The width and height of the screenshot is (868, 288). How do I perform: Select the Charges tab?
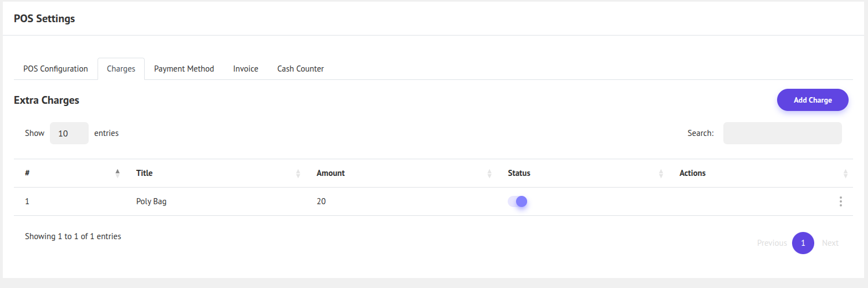point(121,69)
